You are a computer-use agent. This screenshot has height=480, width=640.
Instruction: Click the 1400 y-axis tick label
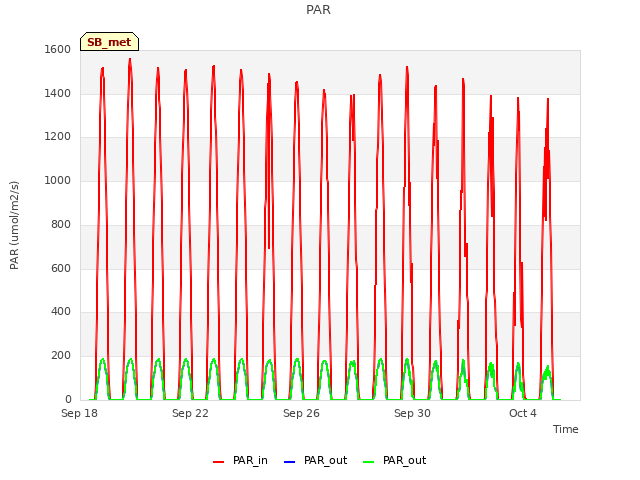pyautogui.click(x=58, y=93)
